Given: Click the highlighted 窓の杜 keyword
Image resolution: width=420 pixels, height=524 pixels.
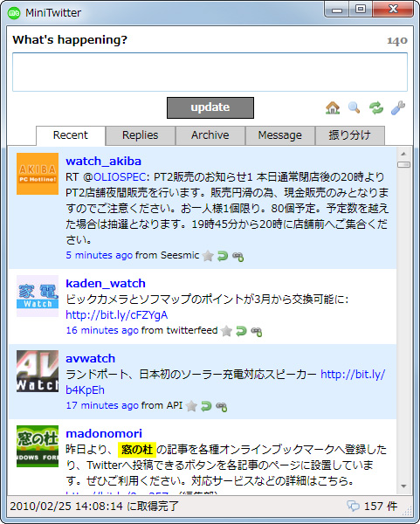Looking at the screenshot, I should point(137,450).
